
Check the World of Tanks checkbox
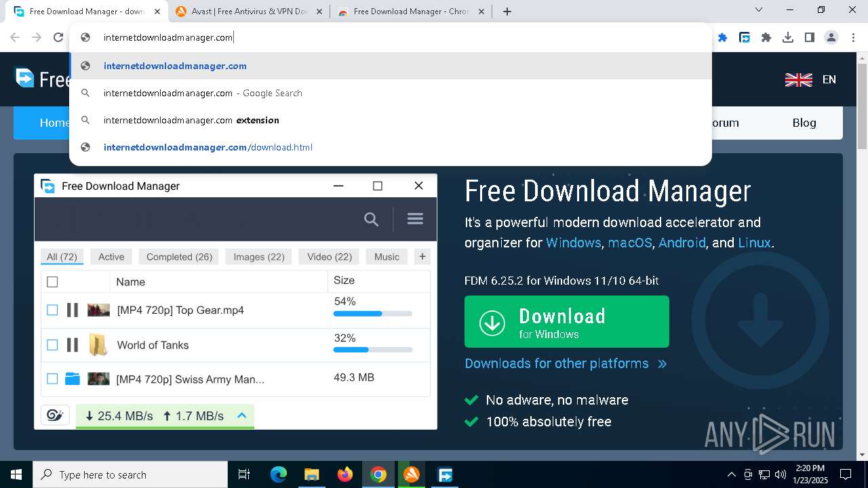point(52,345)
